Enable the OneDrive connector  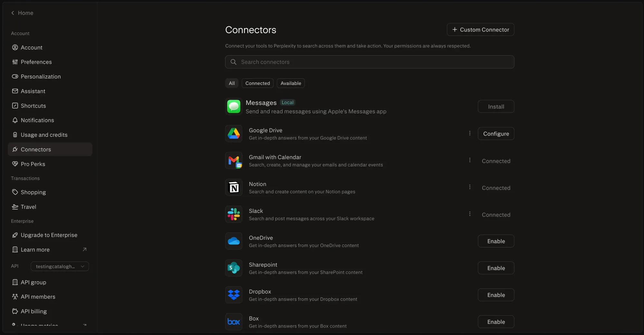tap(496, 241)
